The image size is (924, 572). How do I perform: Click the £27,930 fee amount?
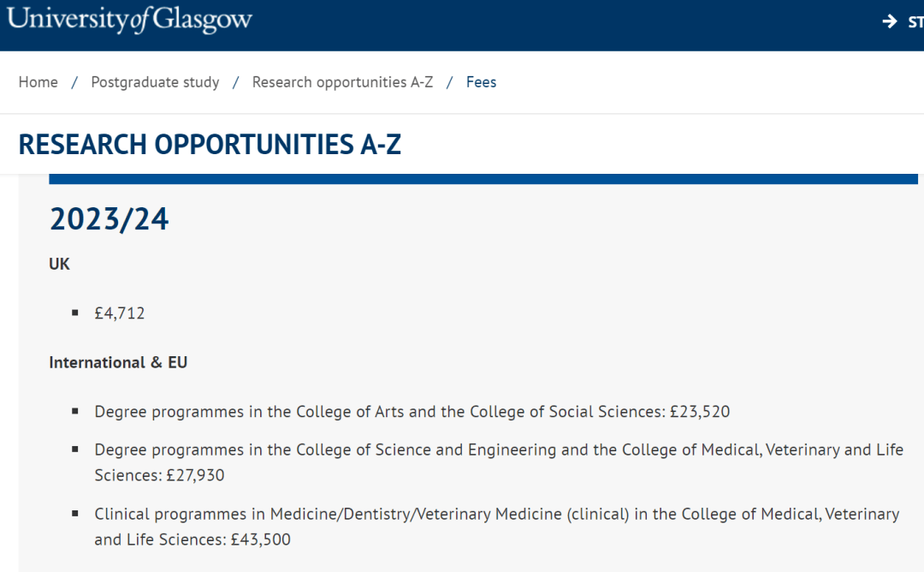pos(195,475)
